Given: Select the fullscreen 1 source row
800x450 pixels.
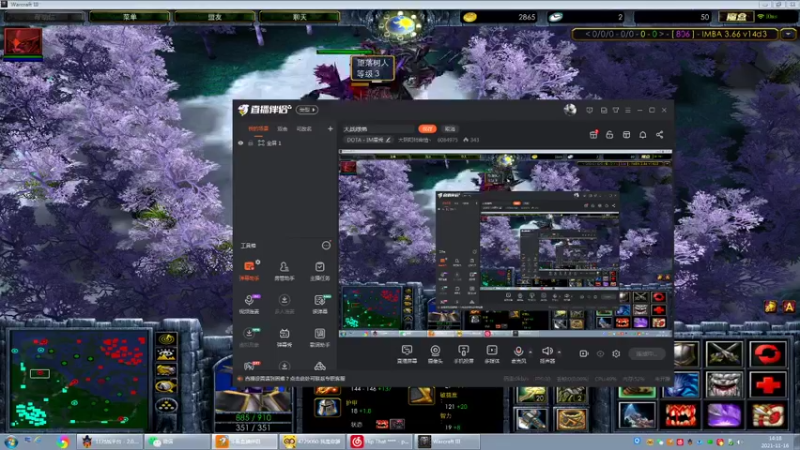Looking at the screenshot, I should point(285,143).
